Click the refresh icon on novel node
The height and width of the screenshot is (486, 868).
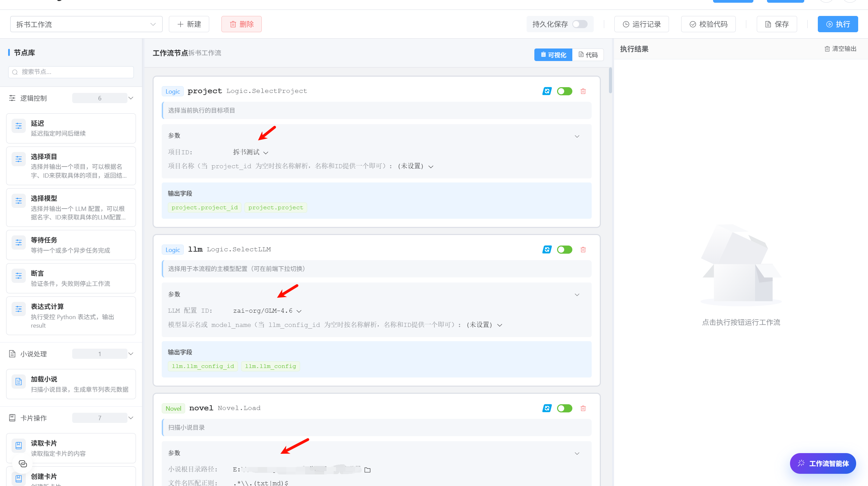pyautogui.click(x=547, y=408)
